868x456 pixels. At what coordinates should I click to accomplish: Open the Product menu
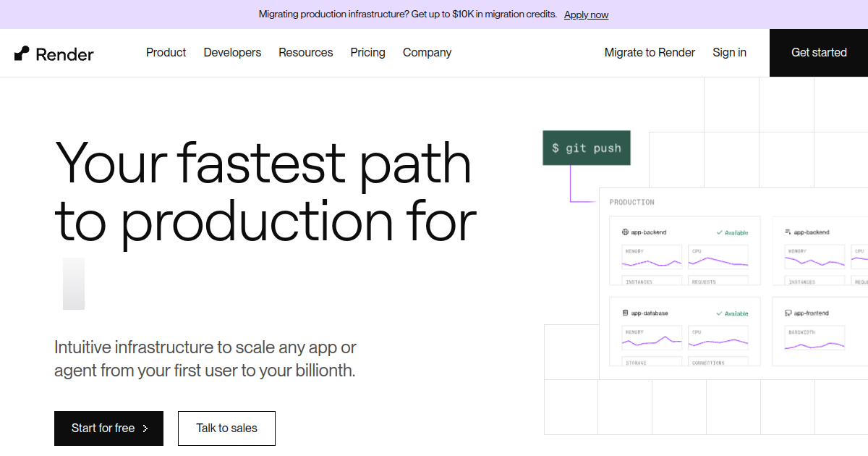tap(166, 53)
